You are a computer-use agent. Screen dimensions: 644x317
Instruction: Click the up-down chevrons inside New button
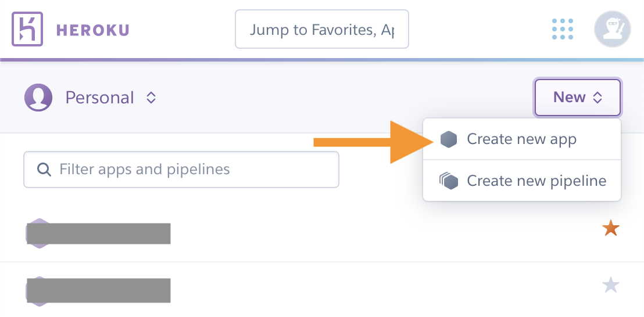(x=597, y=98)
